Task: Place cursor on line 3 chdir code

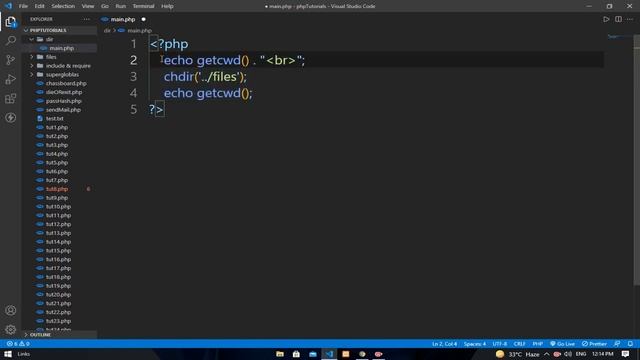Action: (205, 77)
